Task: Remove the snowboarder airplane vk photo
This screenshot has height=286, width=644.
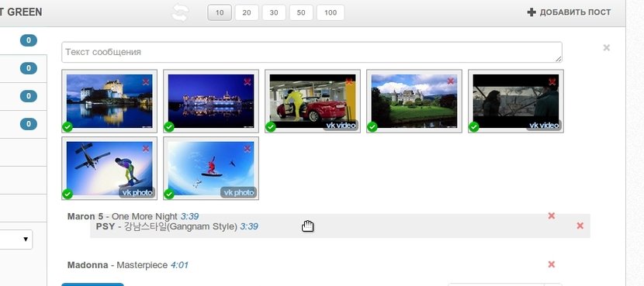Action: click(x=146, y=149)
